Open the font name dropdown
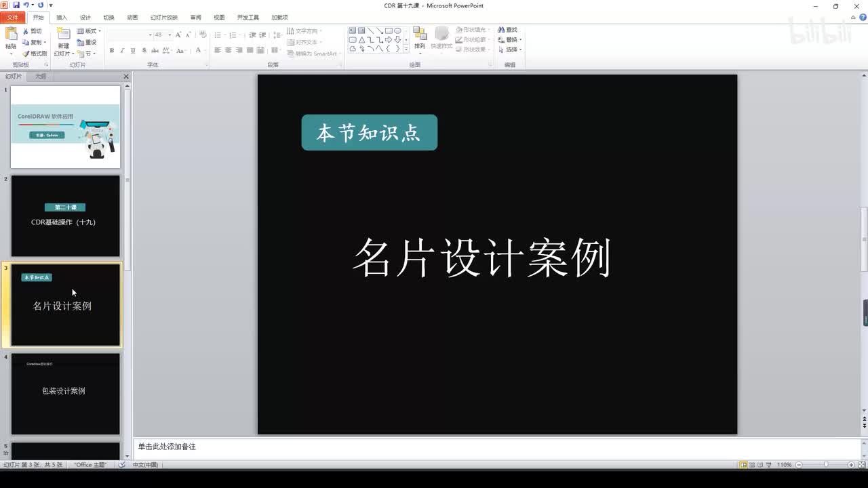The height and width of the screenshot is (488, 868). click(x=151, y=35)
